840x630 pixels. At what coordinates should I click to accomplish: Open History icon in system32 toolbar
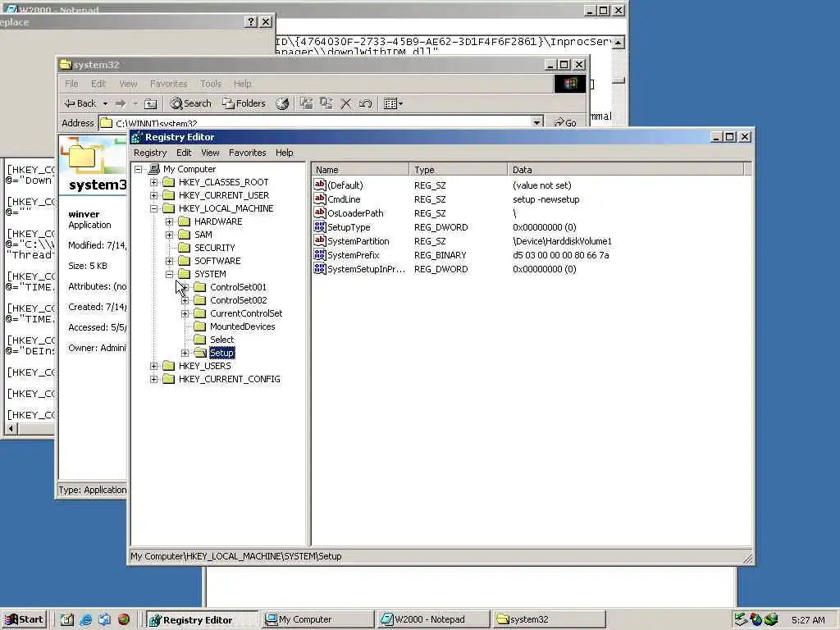click(x=282, y=104)
